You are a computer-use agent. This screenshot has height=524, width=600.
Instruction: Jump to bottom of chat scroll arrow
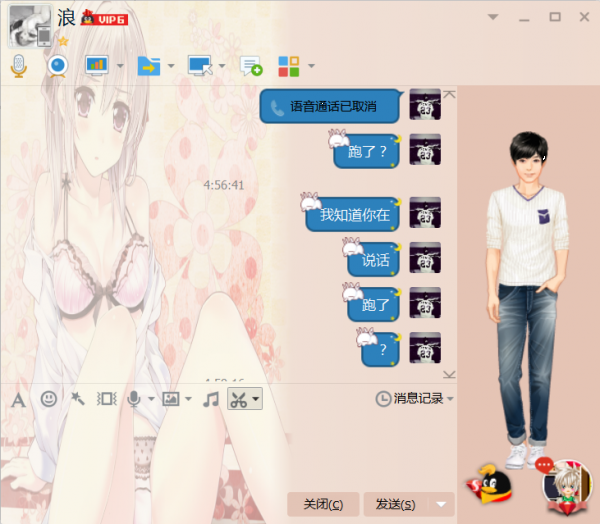(x=449, y=374)
